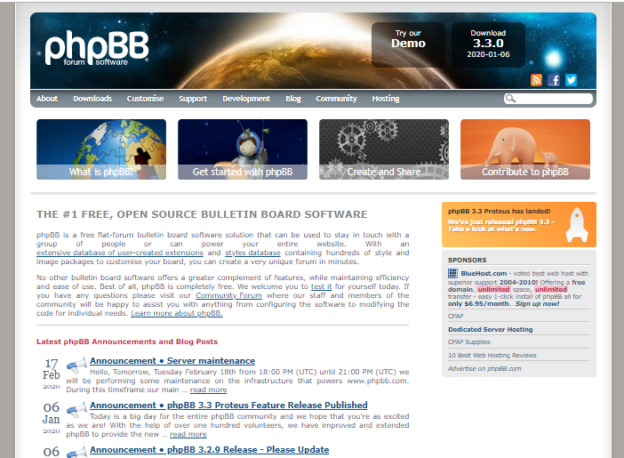
Task: Open the Downloads menu
Action: [92, 98]
